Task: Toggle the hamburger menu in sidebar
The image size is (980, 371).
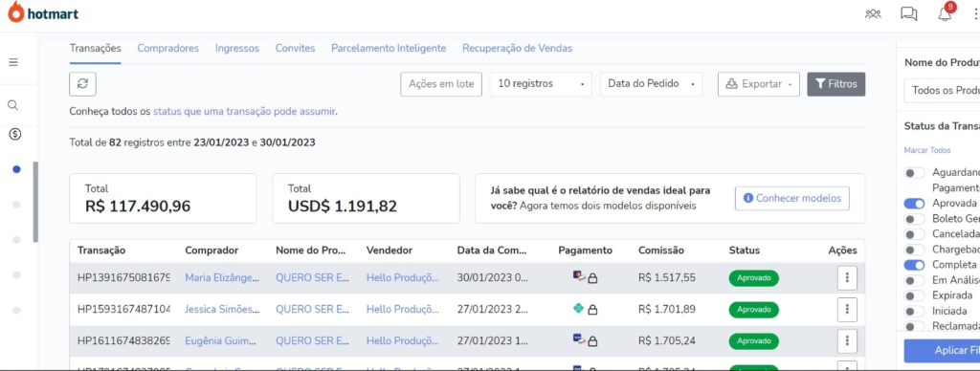Action: click(13, 62)
